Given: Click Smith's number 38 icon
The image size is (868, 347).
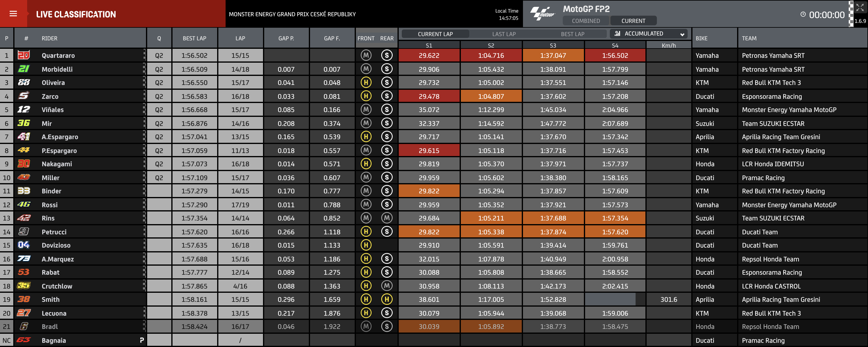Looking at the screenshot, I should tap(24, 299).
